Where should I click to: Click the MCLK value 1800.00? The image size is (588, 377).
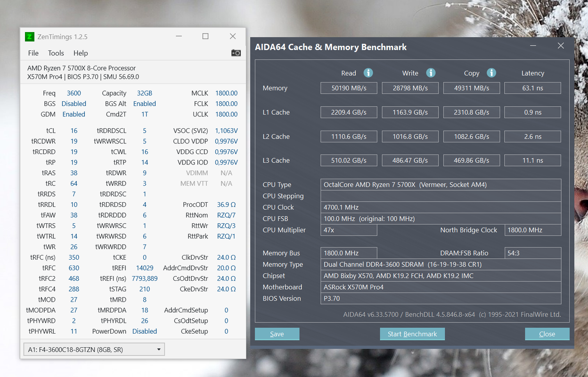point(226,93)
